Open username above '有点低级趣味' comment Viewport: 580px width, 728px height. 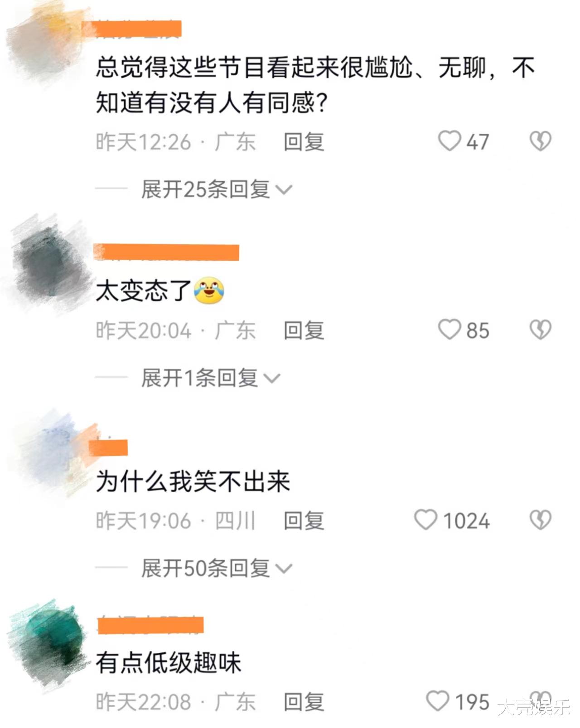click(151, 625)
